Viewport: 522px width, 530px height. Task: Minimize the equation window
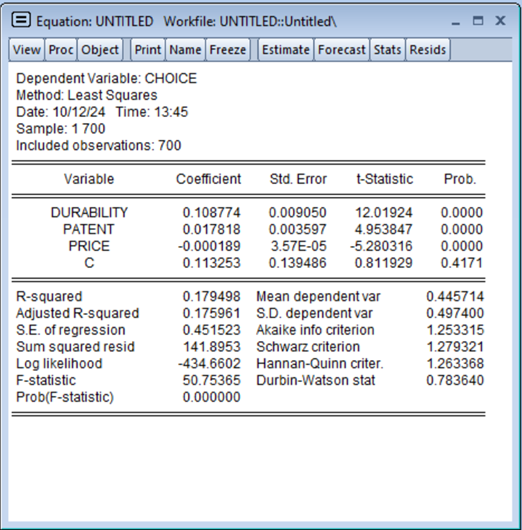pyautogui.click(x=456, y=22)
